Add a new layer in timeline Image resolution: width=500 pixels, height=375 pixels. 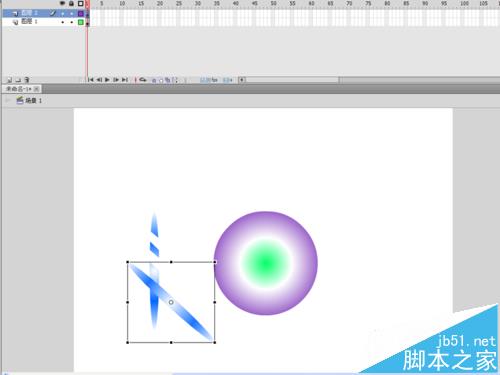(x=10, y=80)
